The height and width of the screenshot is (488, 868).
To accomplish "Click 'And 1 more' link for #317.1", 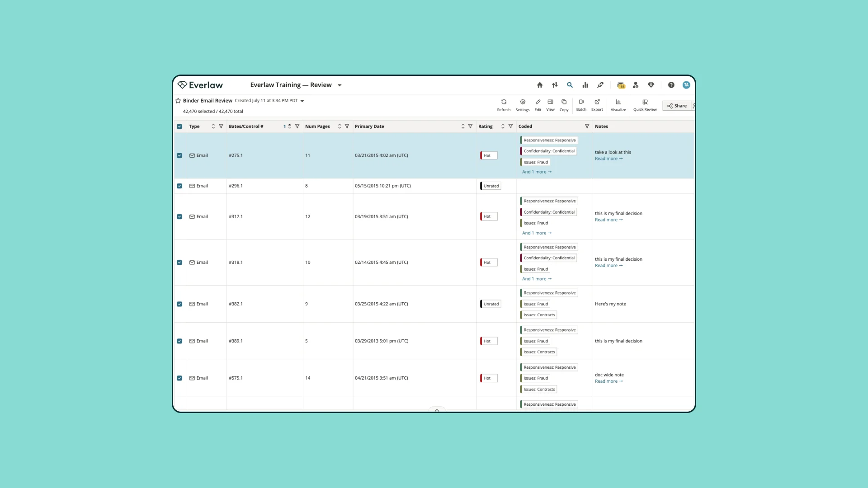I will click(x=537, y=233).
